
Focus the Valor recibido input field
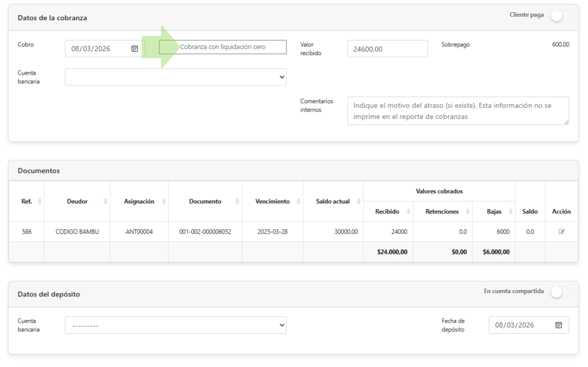pos(388,49)
